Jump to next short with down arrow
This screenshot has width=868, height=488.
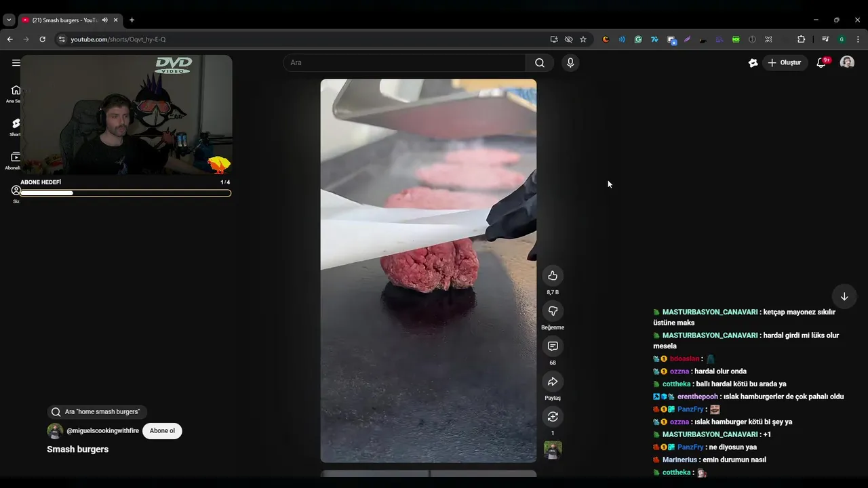click(844, 296)
